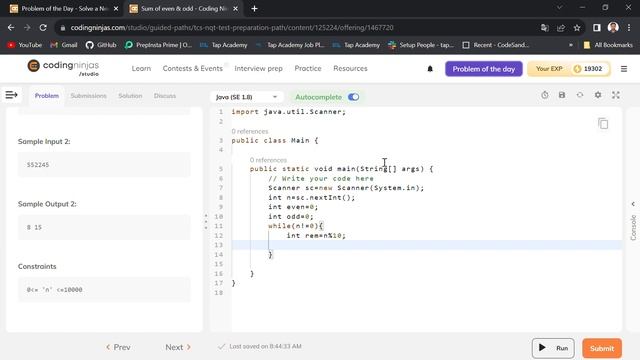Switch to Problem of the Day browser tab
640x360 pixels.
[x=64, y=9]
